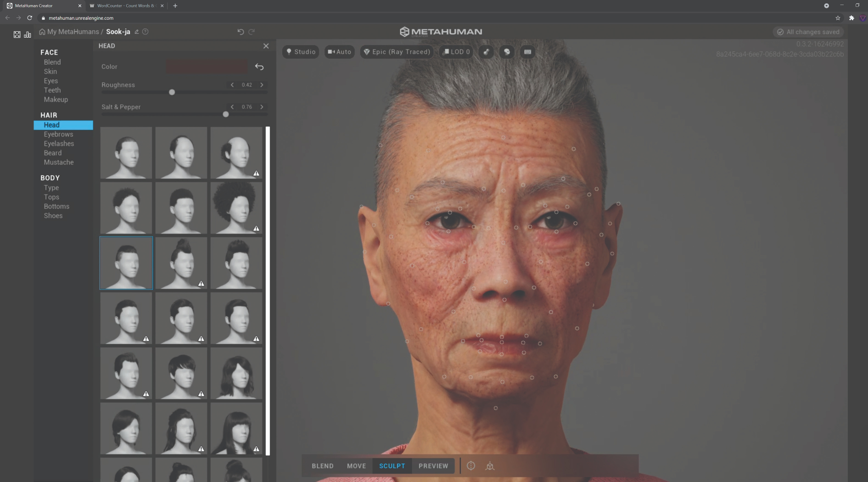This screenshot has width=868, height=482.
Task: Reset hair color with the revert arrow
Action: 259,67
